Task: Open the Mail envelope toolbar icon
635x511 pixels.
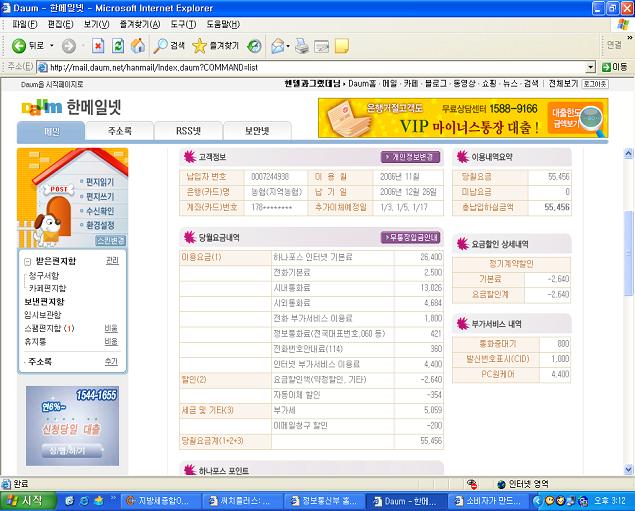Action: 278,46
